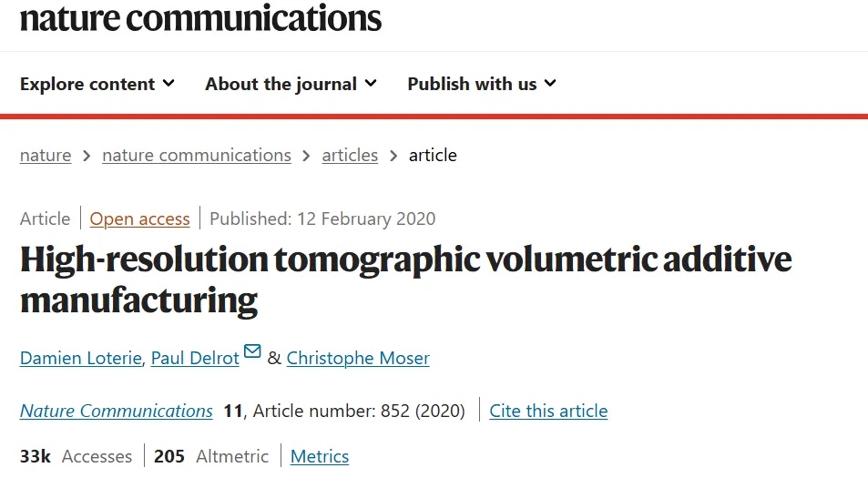Click Cite this article
The height and width of the screenshot is (488, 868).
pyautogui.click(x=548, y=411)
